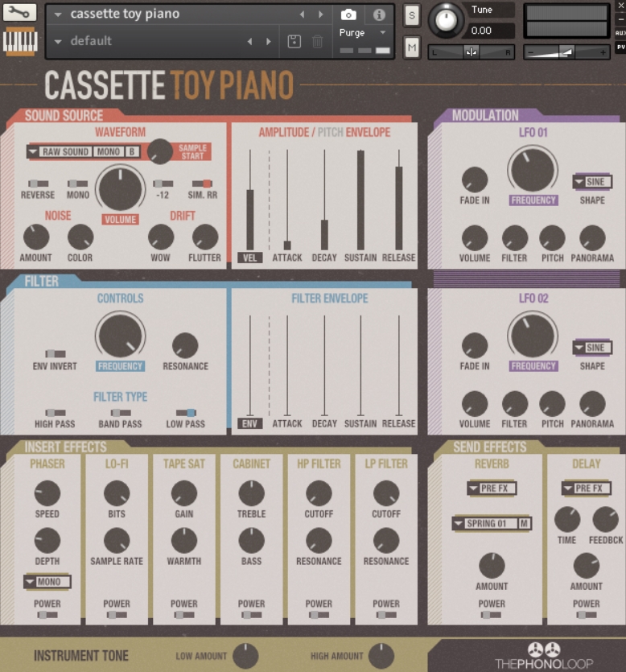Screen dimensions: 626x672
Task: Click the LFO 01 Fade In knob
Action: [x=475, y=179]
